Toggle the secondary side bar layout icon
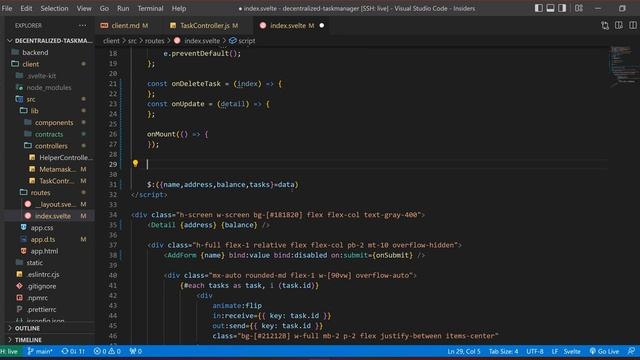 562,8
